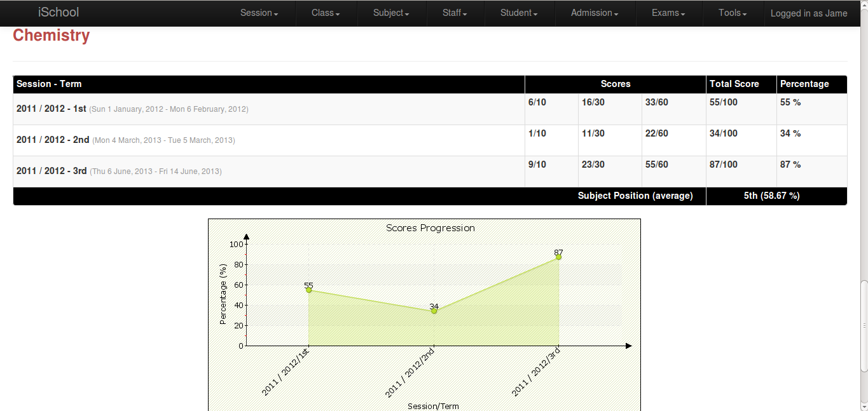
Task: Click the Subject Position (average) cell
Action: (x=635, y=196)
